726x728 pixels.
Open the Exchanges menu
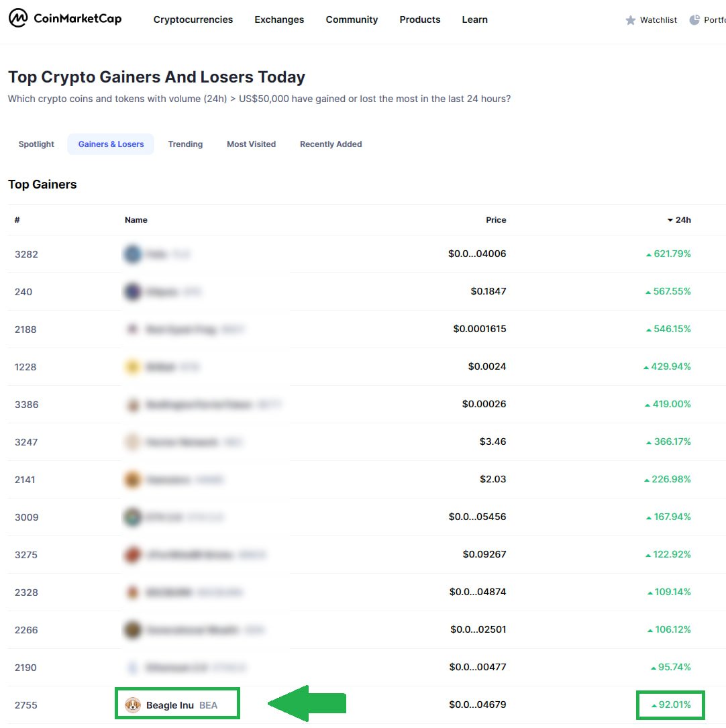tap(279, 19)
